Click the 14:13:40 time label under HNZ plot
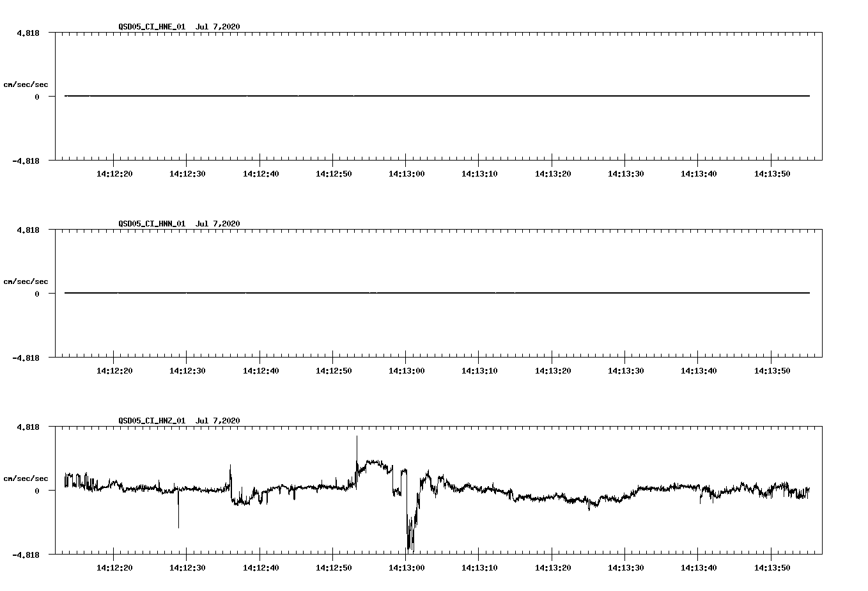Screen dimensions: 868x591 click(x=699, y=568)
